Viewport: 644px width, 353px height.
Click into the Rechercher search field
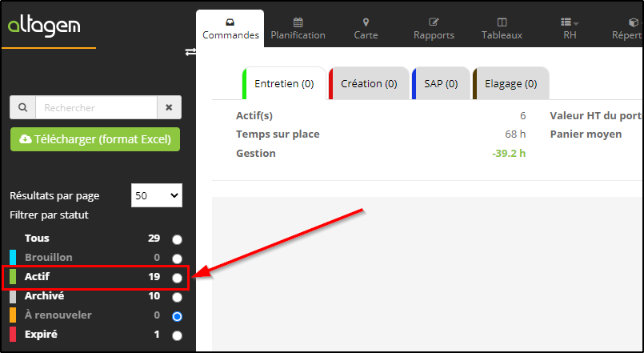tap(96, 107)
